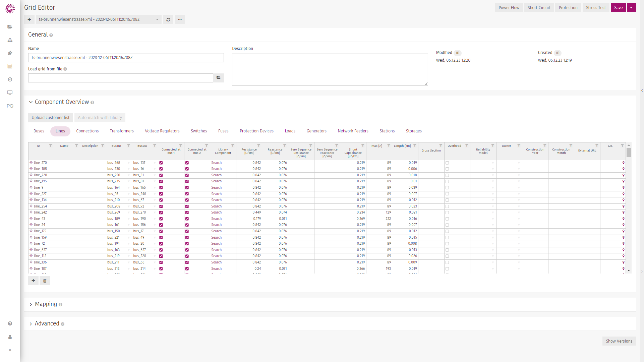This screenshot has width=644, height=362.
Task: Click Upload customer list button
Action: (51, 118)
